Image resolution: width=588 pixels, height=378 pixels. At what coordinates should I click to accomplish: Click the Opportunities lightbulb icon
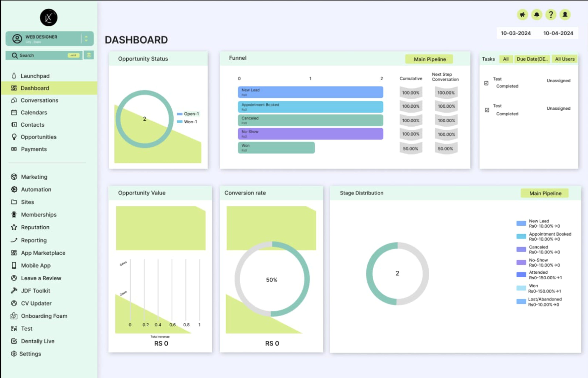pyautogui.click(x=14, y=137)
